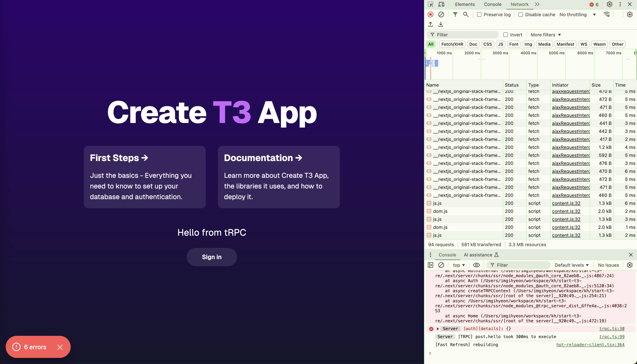This screenshot has width=637, height=364.
Task: Stop recording the network log
Action: pos(431,14)
